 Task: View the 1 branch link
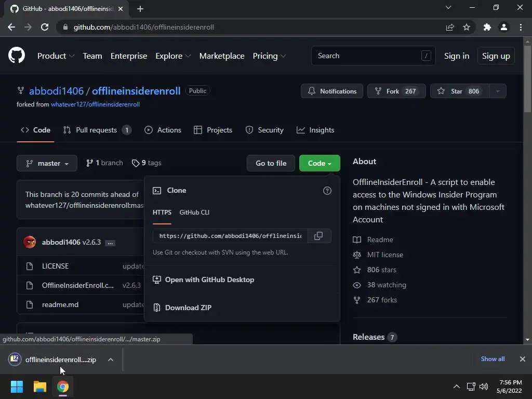(x=104, y=163)
